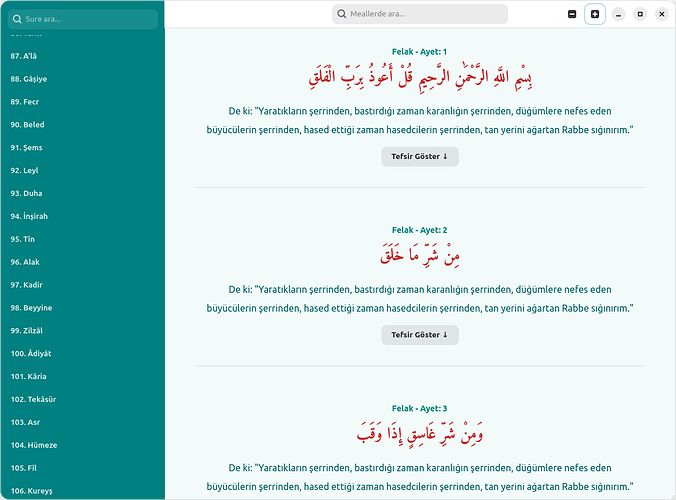Click the magnifier icon in Sure ara
676x500 pixels.
(x=16, y=19)
